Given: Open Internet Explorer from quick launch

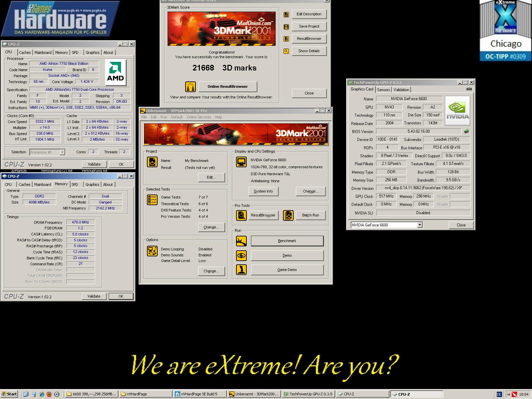Looking at the screenshot, I should (42, 394).
